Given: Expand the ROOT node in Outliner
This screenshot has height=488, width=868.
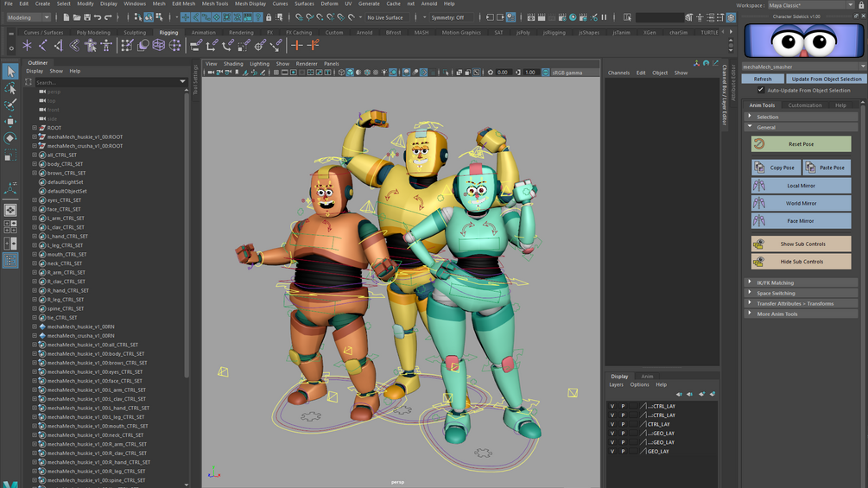Looking at the screenshot, I should 35,128.
